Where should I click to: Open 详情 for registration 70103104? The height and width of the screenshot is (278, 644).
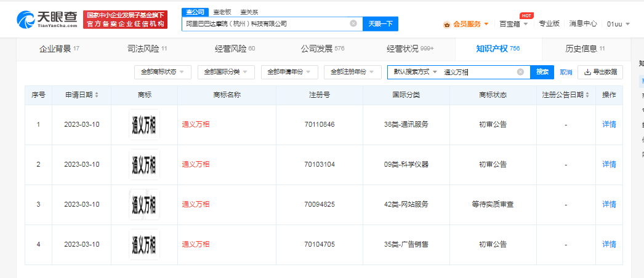pos(609,164)
